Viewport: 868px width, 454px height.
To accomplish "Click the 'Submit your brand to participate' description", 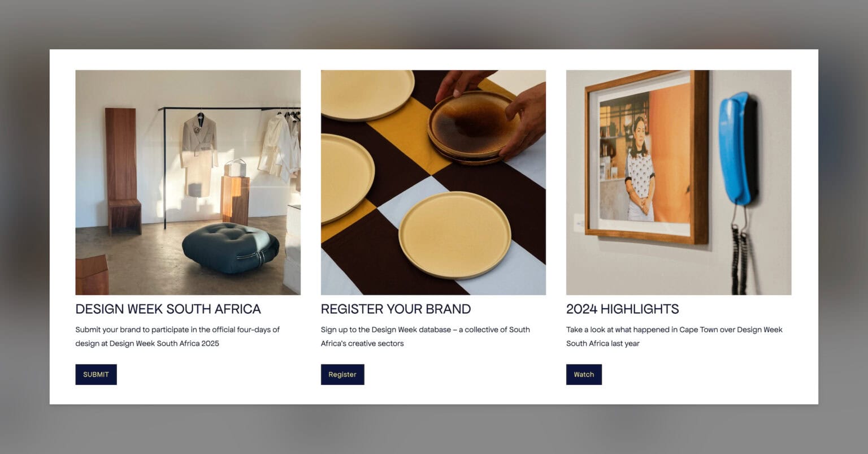I will tap(177, 336).
